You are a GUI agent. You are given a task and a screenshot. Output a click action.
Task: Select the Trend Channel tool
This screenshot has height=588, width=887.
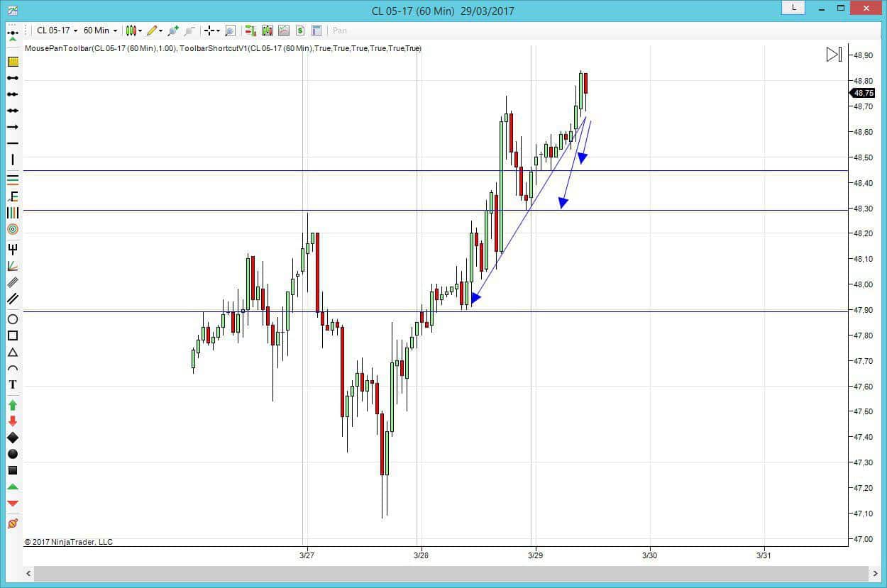(x=13, y=299)
